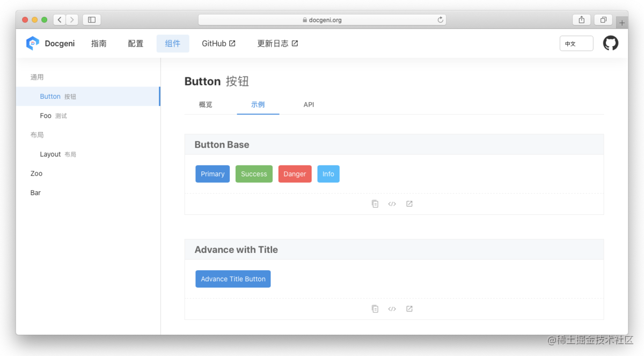
Task: Open the 配置 nav menu item
Action: [x=136, y=43]
